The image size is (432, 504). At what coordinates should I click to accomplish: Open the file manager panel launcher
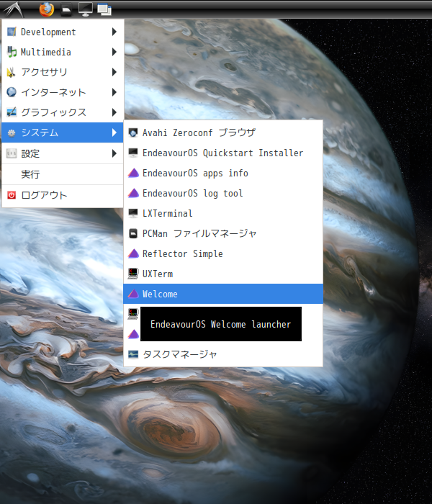[x=66, y=9]
